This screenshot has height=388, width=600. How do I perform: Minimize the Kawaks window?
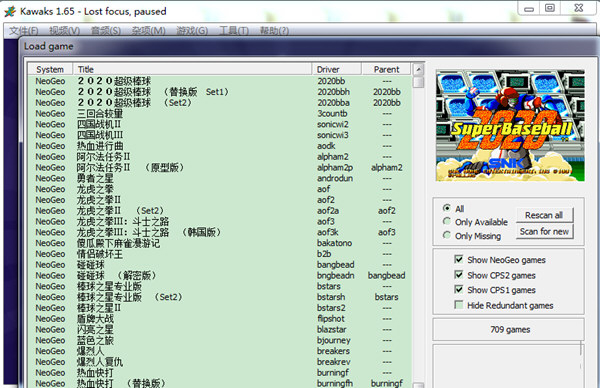(x=529, y=8)
